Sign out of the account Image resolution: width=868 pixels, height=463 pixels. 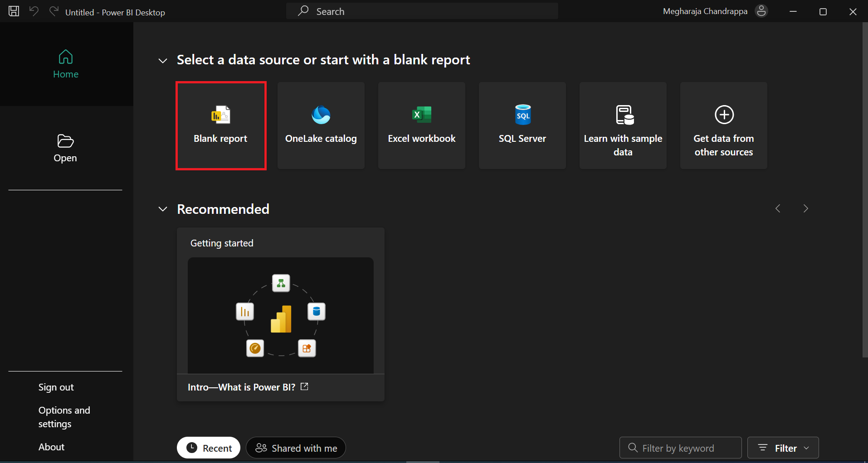click(x=56, y=387)
